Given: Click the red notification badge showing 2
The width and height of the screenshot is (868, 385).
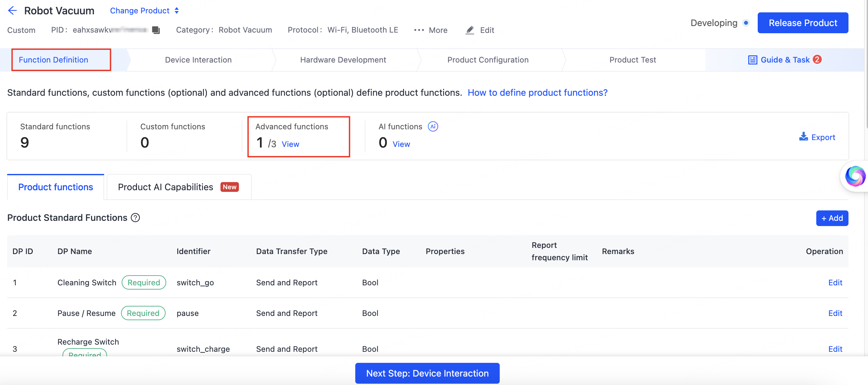Looking at the screenshot, I should (x=817, y=59).
